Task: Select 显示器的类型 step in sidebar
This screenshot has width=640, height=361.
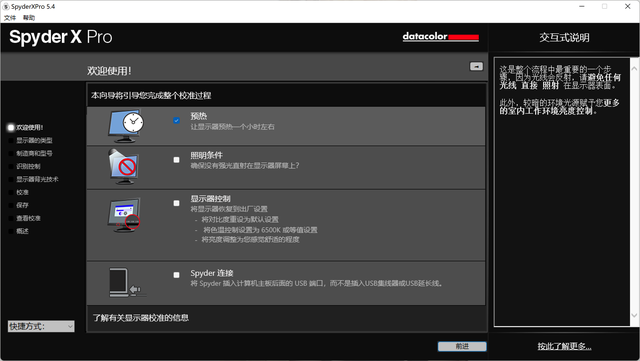Action: pyautogui.click(x=34, y=140)
